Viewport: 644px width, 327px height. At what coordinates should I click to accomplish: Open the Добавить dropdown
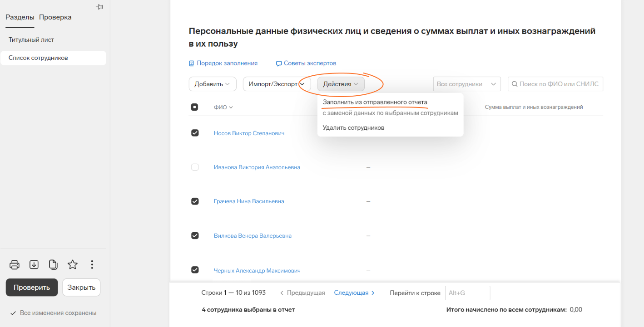pos(213,84)
